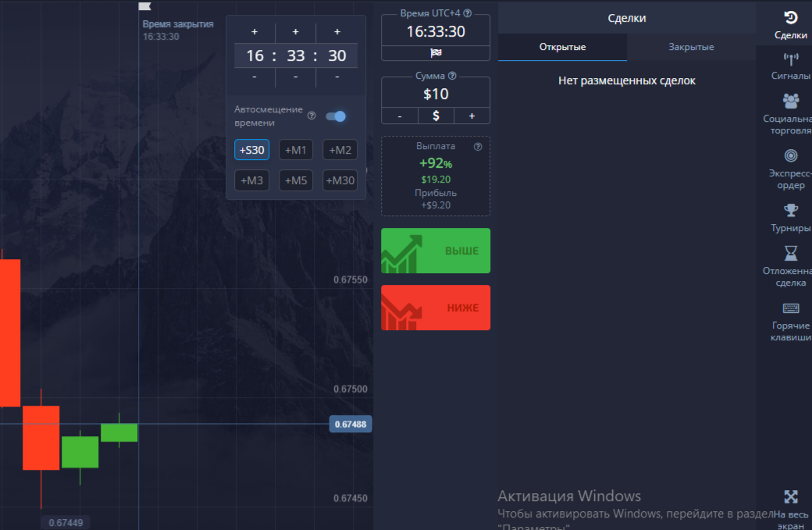Increase trade amount with plus button
The height and width of the screenshot is (530, 812).
[x=472, y=116]
